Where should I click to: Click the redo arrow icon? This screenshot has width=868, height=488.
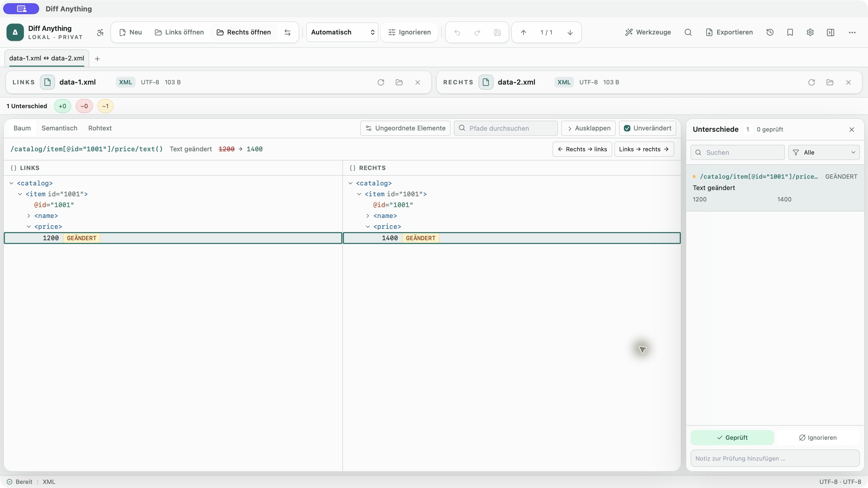477,32
